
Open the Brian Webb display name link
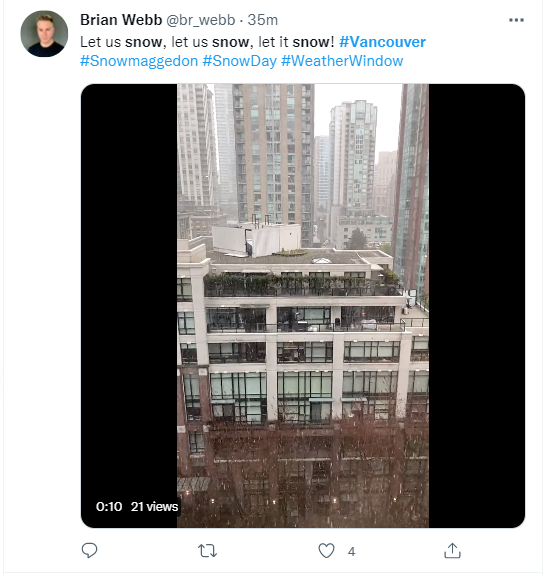121,20
